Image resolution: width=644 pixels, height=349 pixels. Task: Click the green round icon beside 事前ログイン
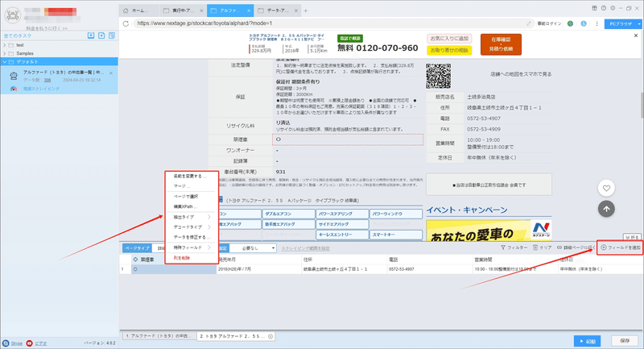(x=570, y=24)
